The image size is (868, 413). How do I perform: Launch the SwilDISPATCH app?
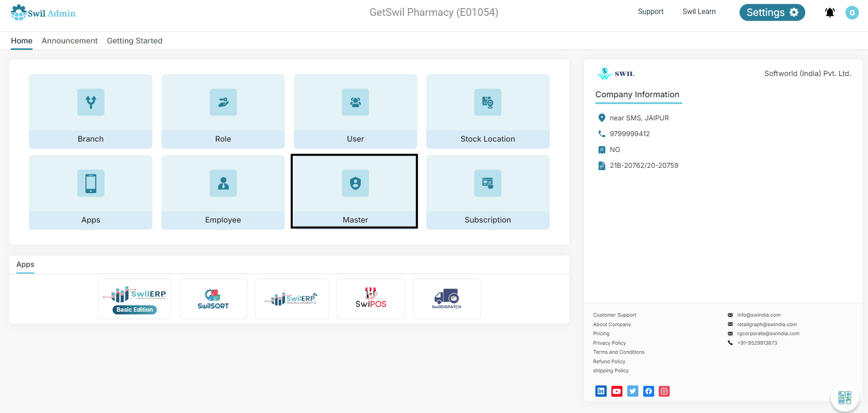447,299
